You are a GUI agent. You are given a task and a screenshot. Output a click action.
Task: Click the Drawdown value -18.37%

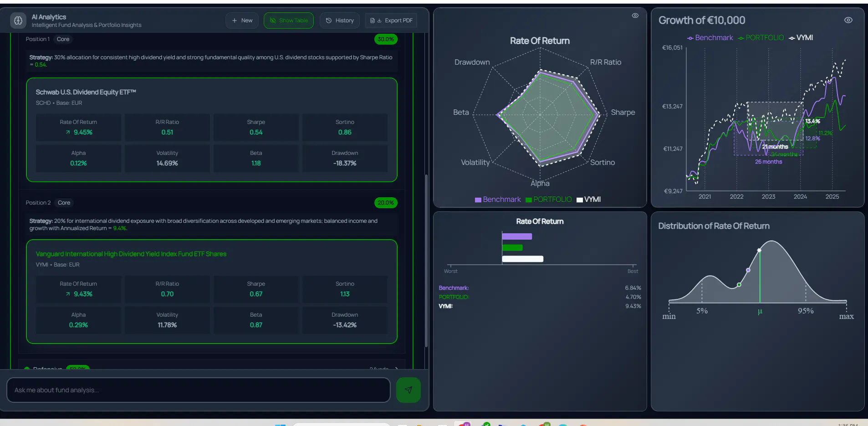click(x=345, y=163)
